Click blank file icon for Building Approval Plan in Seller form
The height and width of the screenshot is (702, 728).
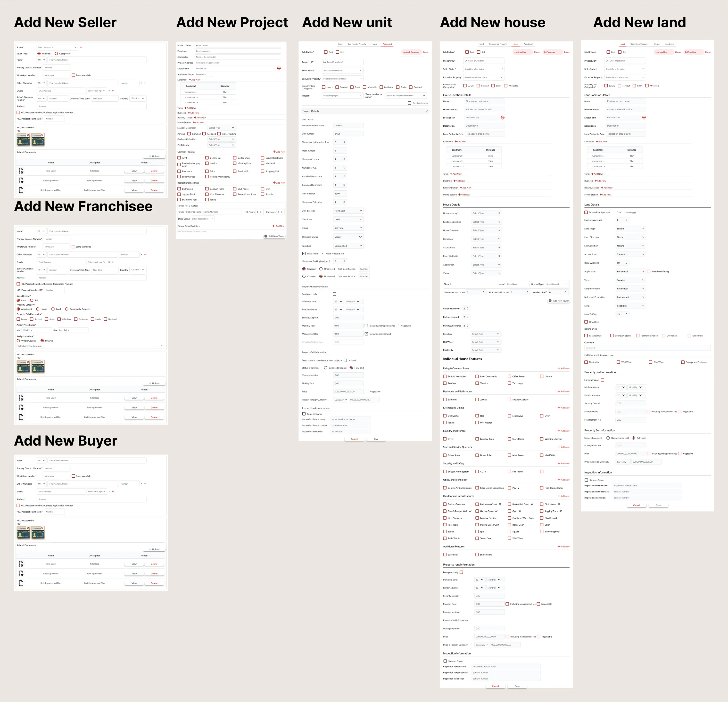click(21, 190)
